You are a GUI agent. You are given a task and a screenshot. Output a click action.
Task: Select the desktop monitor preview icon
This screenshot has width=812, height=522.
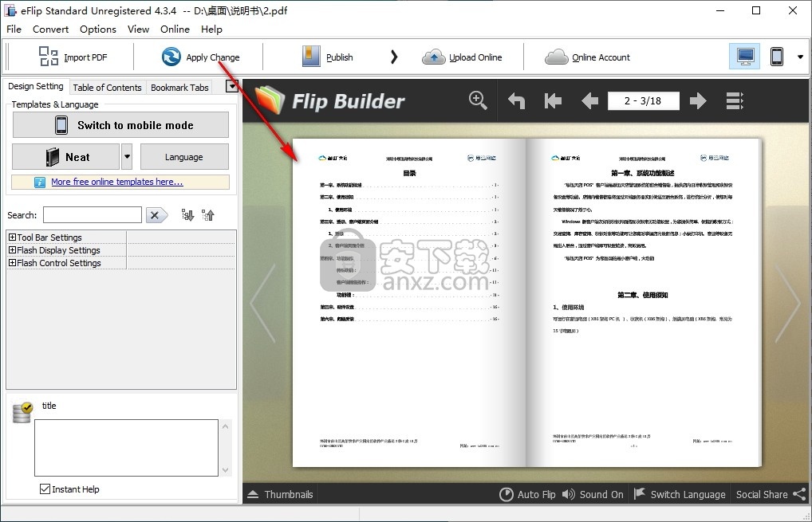[745, 57]
